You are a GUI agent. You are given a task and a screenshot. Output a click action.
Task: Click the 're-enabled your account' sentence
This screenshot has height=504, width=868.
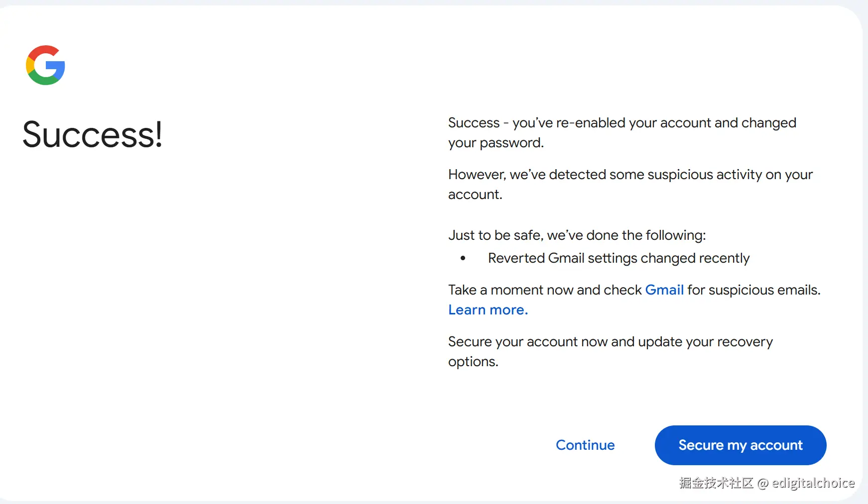tap(622, 123)
